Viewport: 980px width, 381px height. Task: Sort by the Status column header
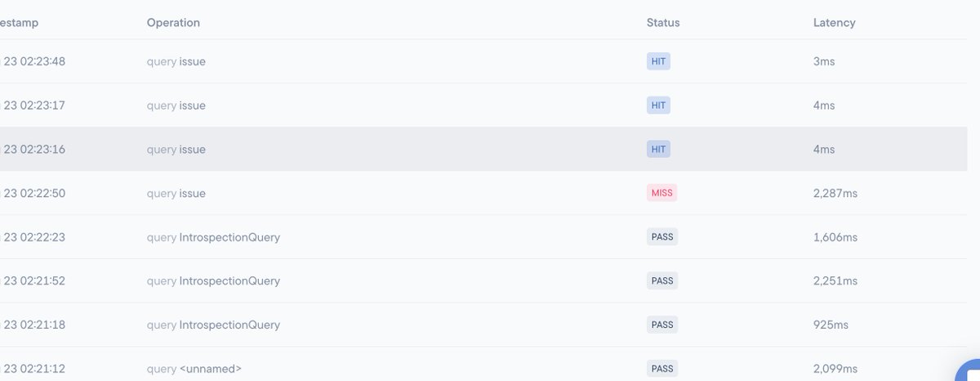[663, 23]
